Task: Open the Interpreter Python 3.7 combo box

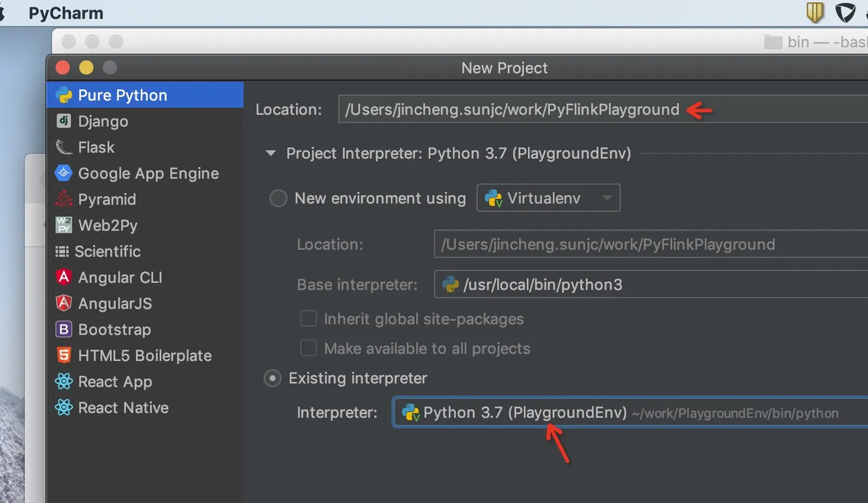Action: point(631,413)
